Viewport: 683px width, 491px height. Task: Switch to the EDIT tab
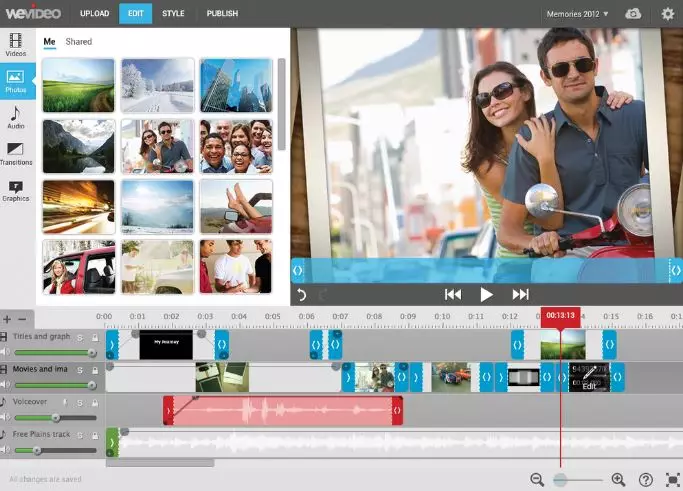point(135,14)
